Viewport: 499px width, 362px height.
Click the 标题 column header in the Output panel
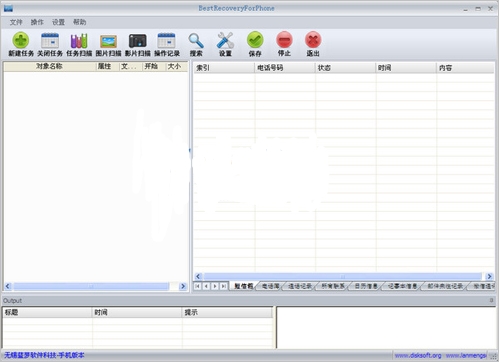pyautogui.click(x=47, y=312)
